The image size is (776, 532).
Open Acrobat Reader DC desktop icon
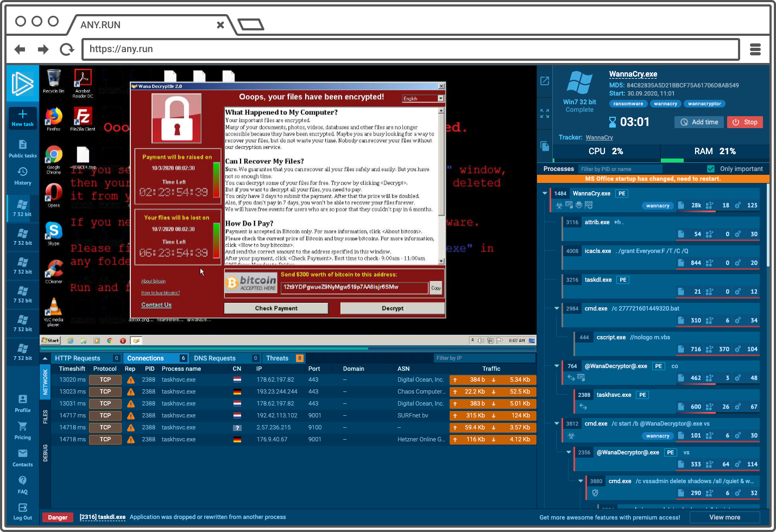click(83, 83)
